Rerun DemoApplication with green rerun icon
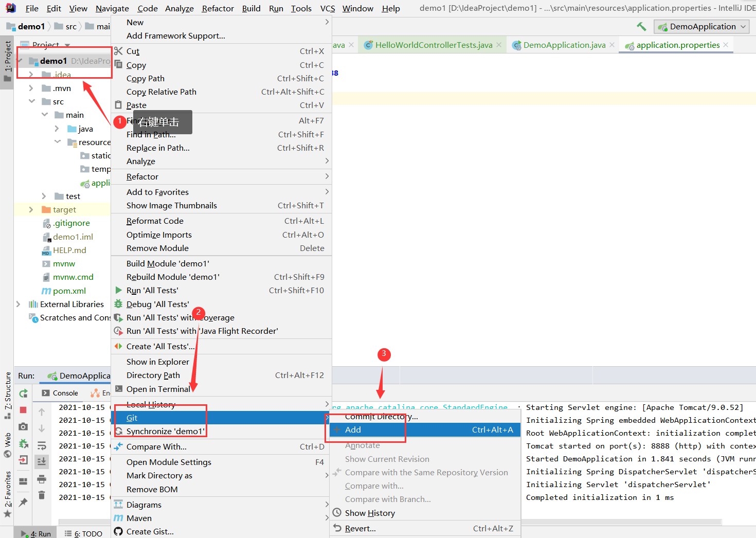This screenshot has height=538, width=756. coord(23,393)
